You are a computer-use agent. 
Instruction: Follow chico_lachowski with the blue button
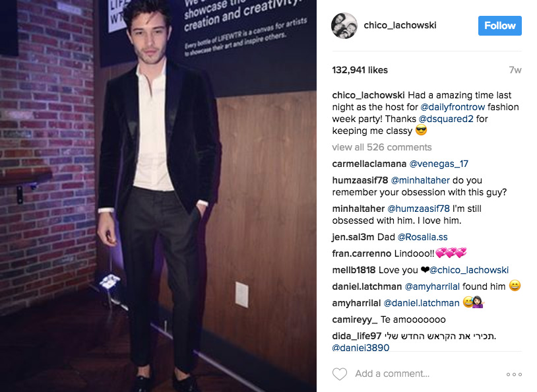[x=499, y=26]
